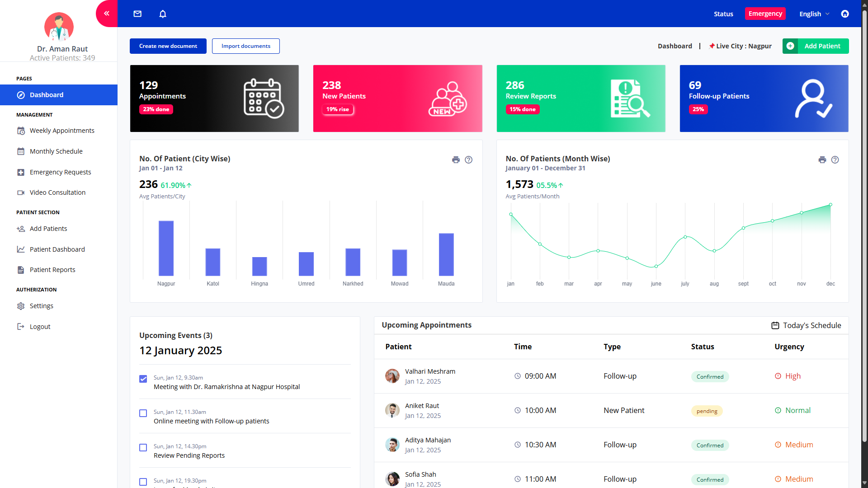This screenshot has width=868, height=488.
Task: Click print icon on City Wise chart
Action: click(x=456, y=160)
